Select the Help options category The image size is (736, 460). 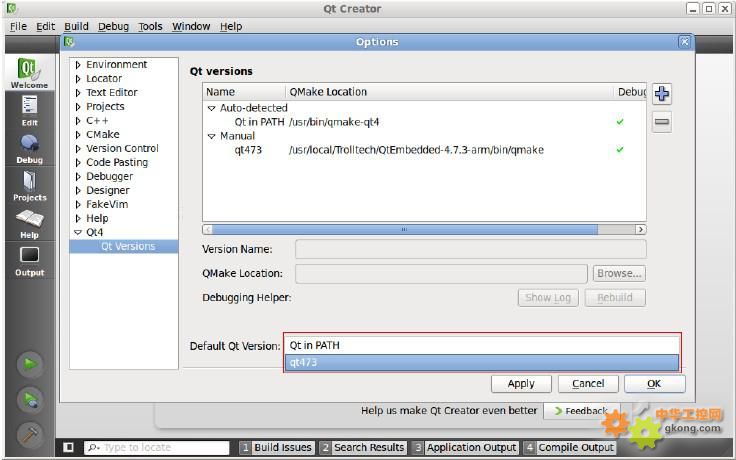coord(97,219)
